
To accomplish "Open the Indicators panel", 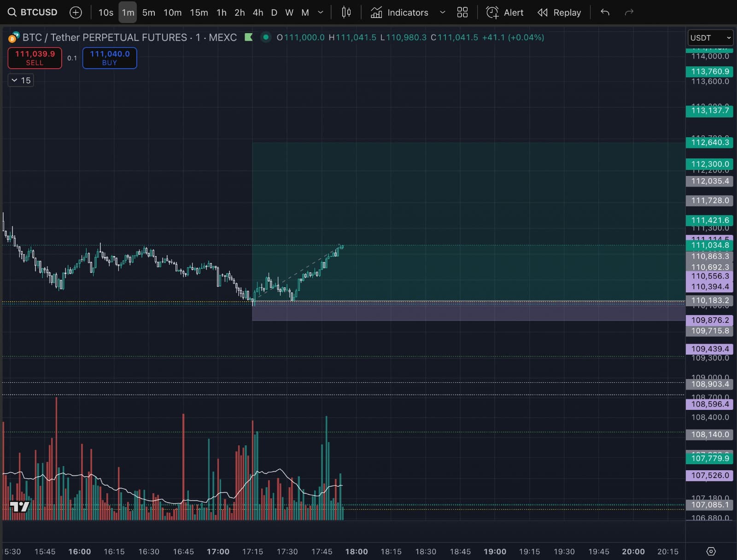I will pyautogui.click(x=400, y=12).
